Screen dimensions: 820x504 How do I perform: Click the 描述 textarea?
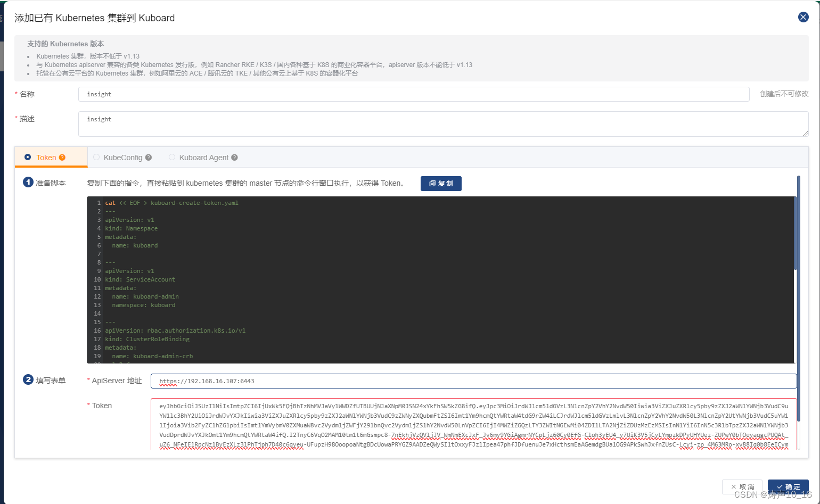443,123
